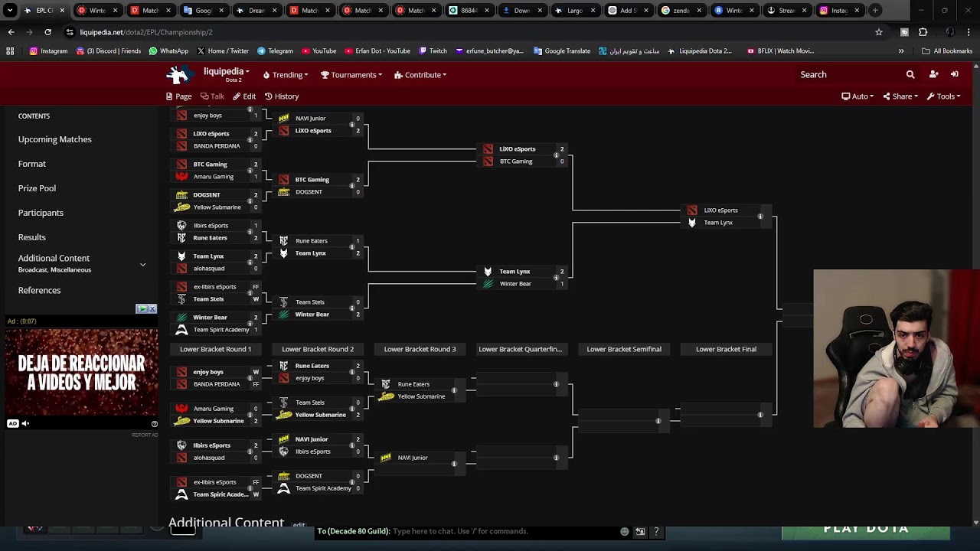This screenshot has width=980, height=551.
Task: Jump to Prize Pool section
Action: click(37, 188)
